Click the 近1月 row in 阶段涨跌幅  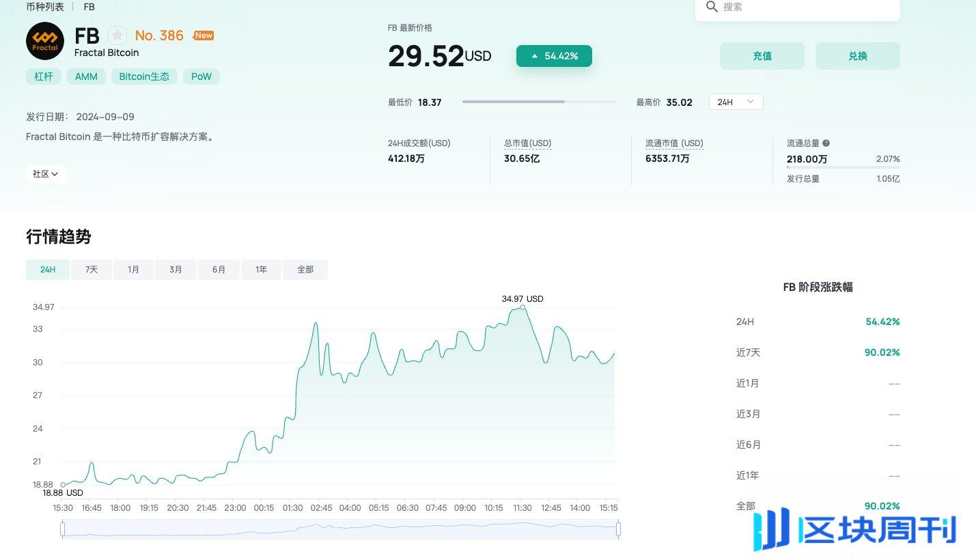[818, 383]
